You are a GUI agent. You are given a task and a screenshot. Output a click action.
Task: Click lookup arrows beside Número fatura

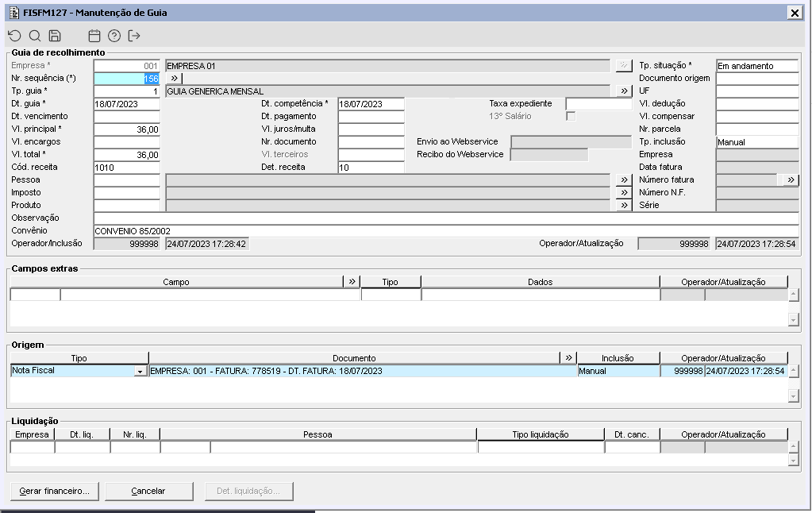point(791,179)
